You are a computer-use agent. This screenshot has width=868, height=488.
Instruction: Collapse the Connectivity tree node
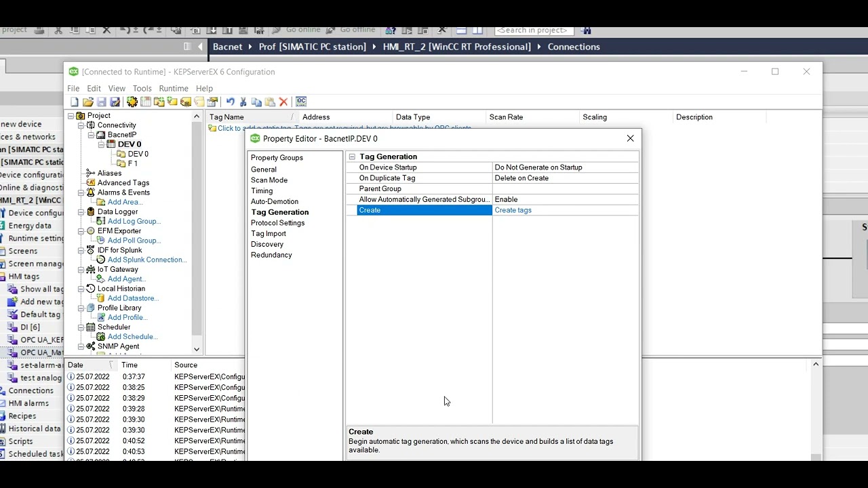coord(81,125)
